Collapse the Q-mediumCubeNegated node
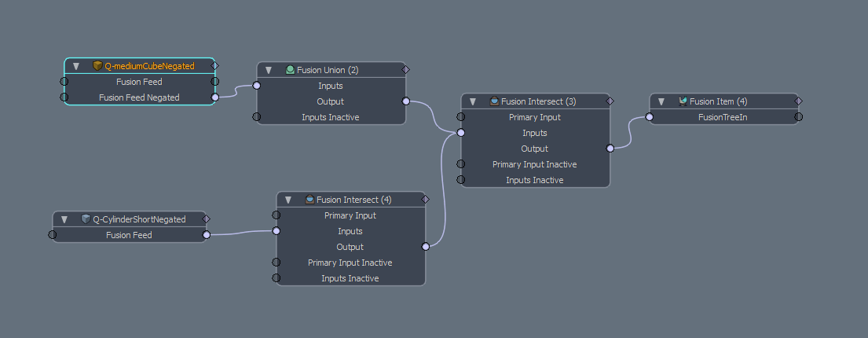The height and width of the screenshot is (338, 868). point(76,66)
